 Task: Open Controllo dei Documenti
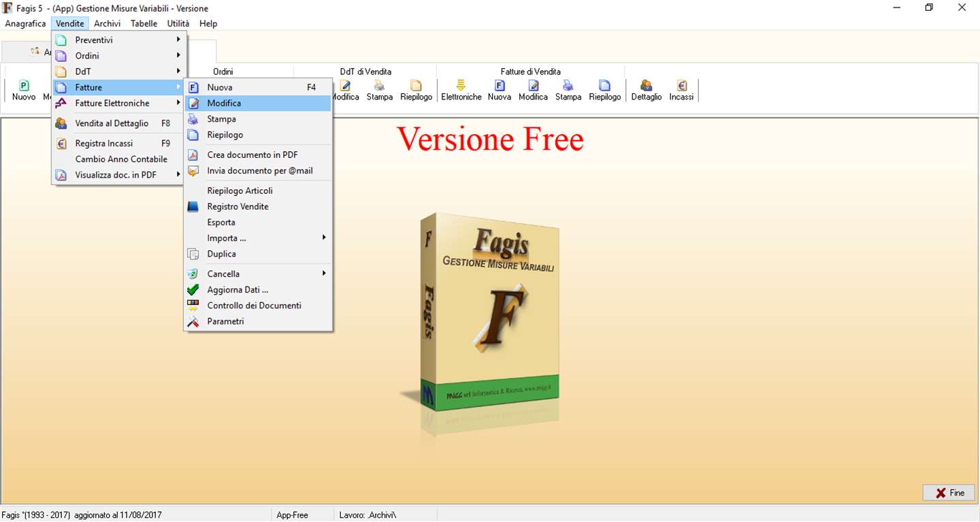click(x=258, y=305)
